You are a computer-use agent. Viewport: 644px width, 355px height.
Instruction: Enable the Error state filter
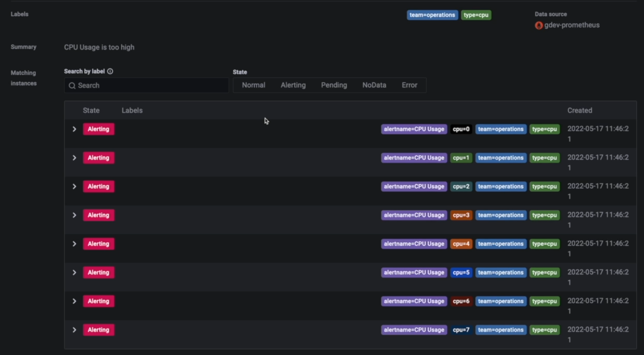coord(409,85)
